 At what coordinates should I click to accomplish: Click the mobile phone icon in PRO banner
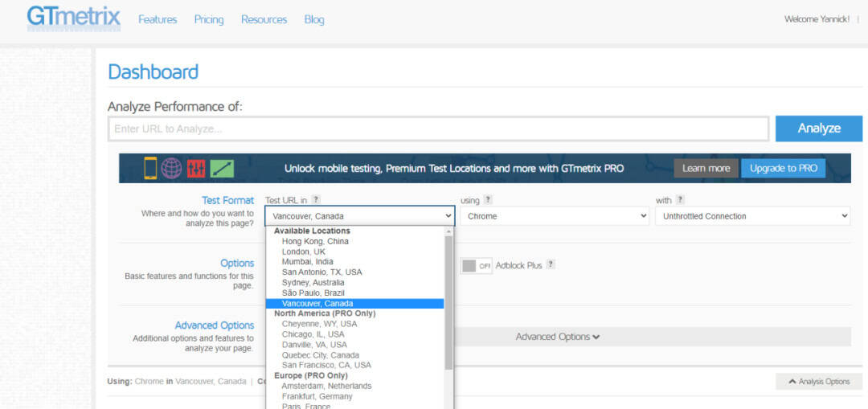click(x=150, y=168)
